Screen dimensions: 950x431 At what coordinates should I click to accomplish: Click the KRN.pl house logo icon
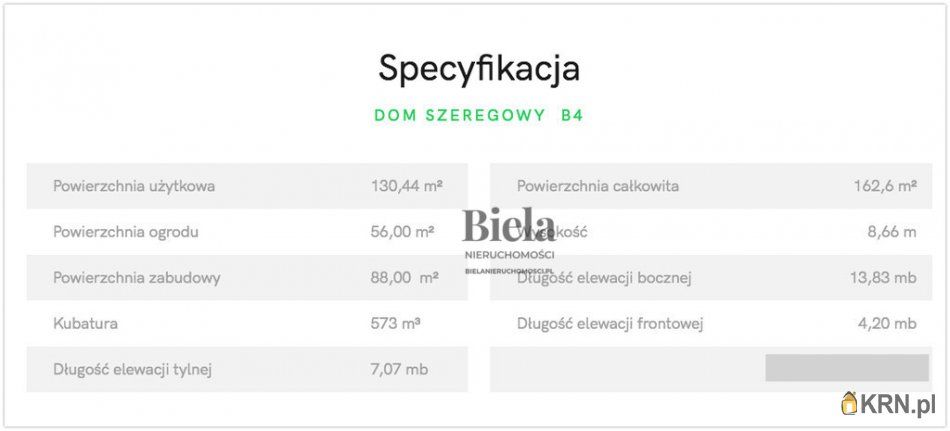click(850, 403)
